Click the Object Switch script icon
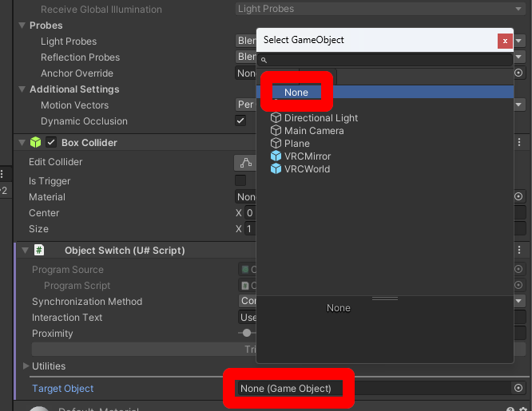 pos(39,251)
